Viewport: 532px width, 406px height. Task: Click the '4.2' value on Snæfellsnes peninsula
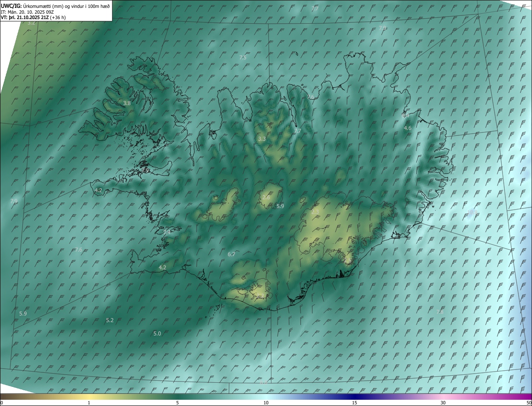(99, 190)
